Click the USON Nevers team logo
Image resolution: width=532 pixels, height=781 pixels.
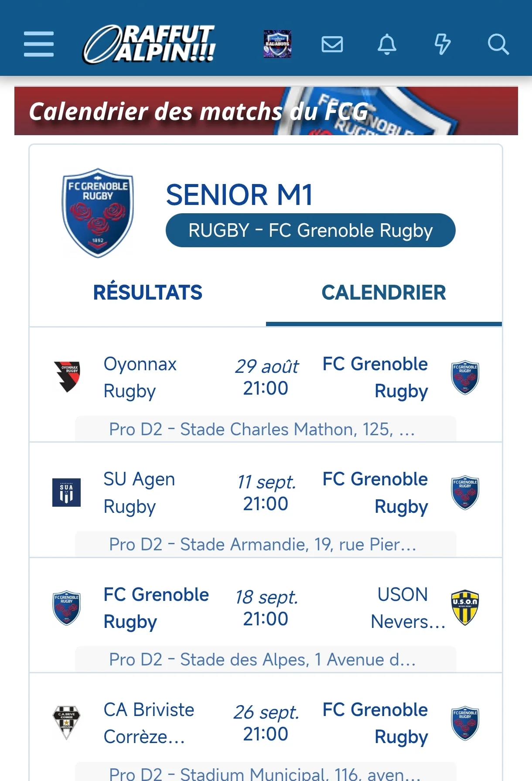pyautogui.click(x=465, y=607)
